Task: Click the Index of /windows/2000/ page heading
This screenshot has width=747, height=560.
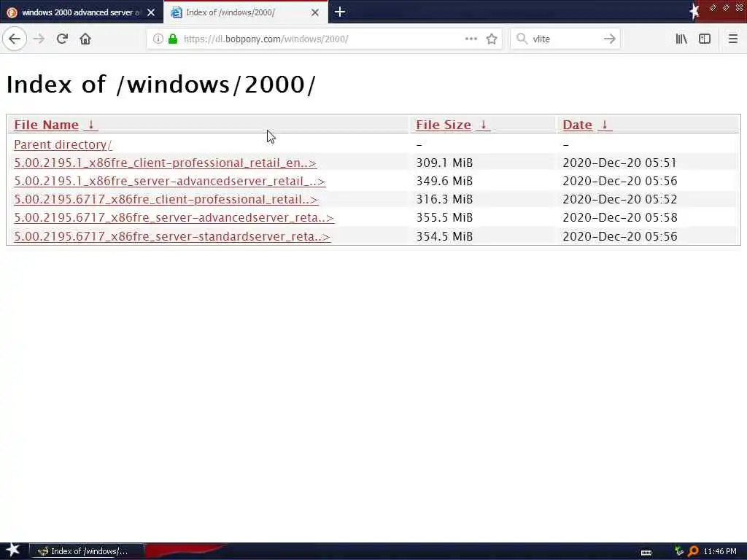Action: click(x=160, y=85)
